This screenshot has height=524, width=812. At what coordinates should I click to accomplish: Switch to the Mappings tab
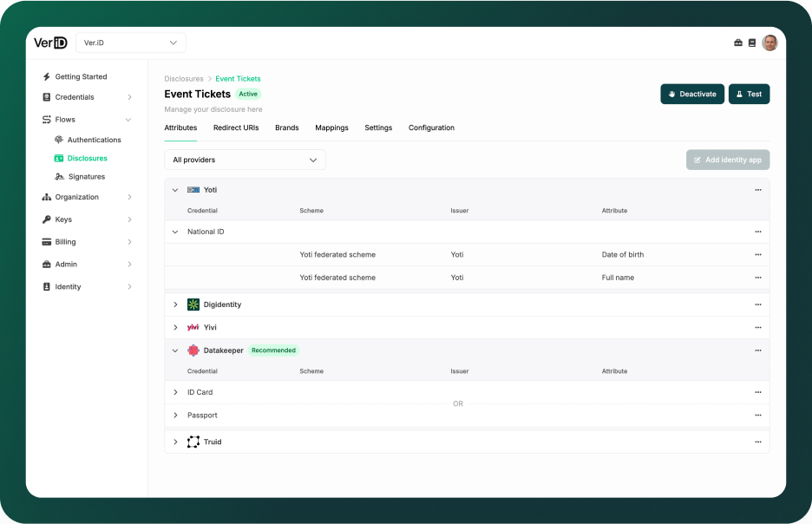point(331,128)
